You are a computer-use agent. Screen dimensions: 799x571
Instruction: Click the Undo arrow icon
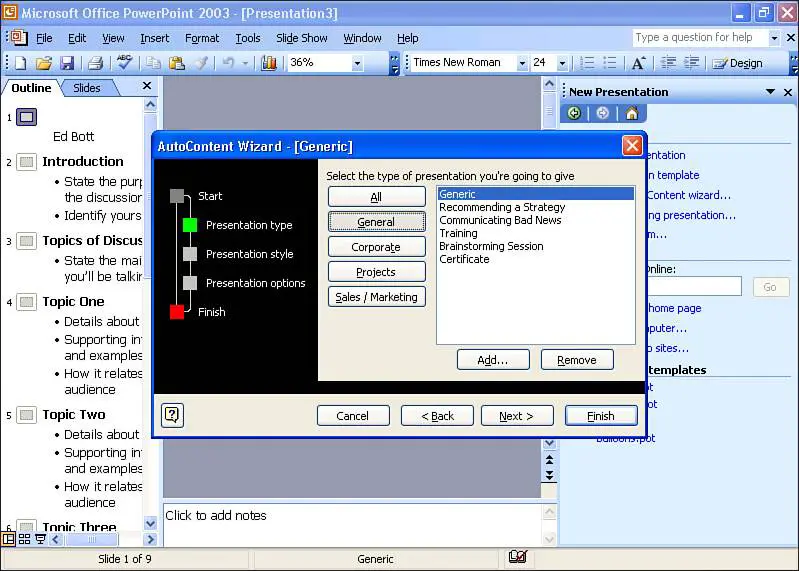[x=228, y=63]
